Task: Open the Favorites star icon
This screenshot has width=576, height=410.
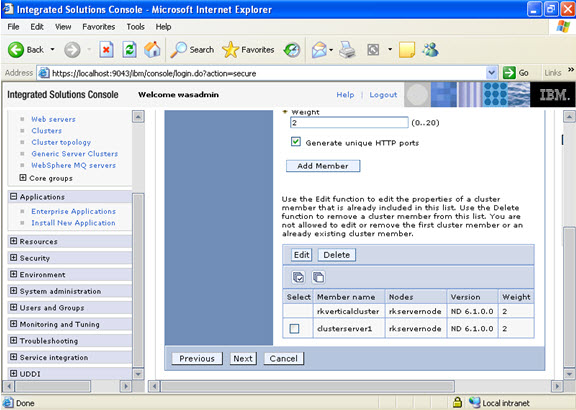Action: coord(230,50)
